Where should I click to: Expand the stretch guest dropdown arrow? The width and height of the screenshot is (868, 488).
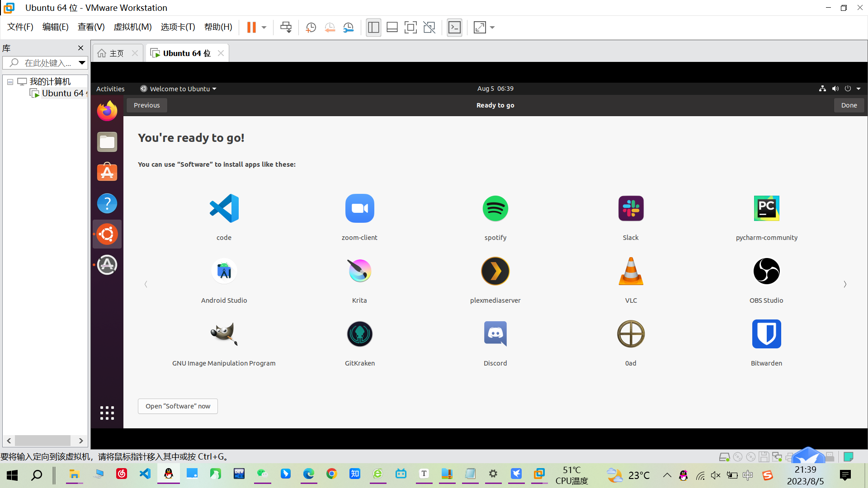coord(492,28)
